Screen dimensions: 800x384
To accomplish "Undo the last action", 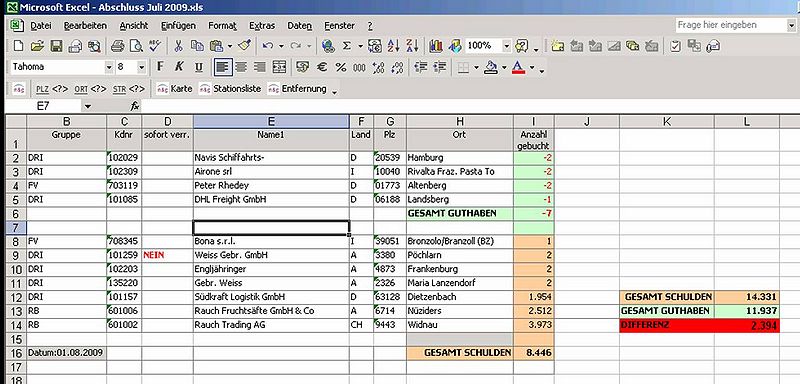I will 268,46.
